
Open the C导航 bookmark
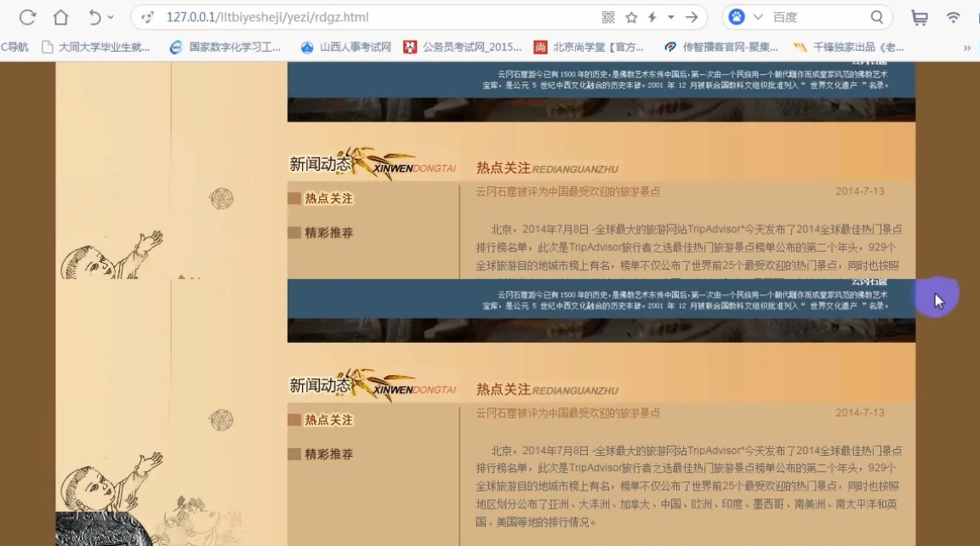pos(14,48)
